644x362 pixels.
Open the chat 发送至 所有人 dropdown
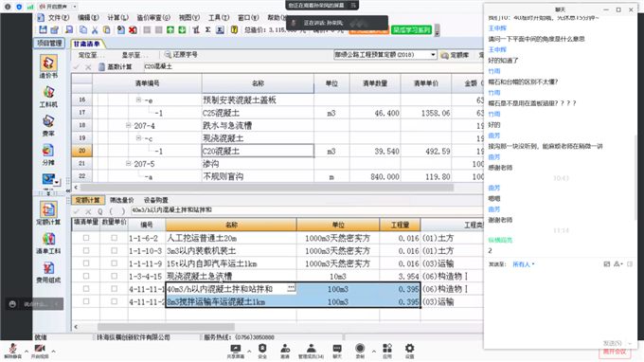pos(523,264)
